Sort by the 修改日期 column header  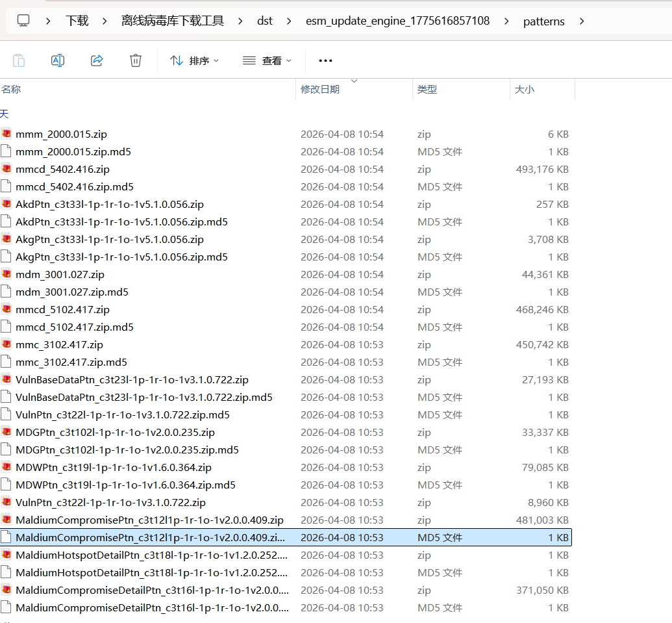(320, 89)
